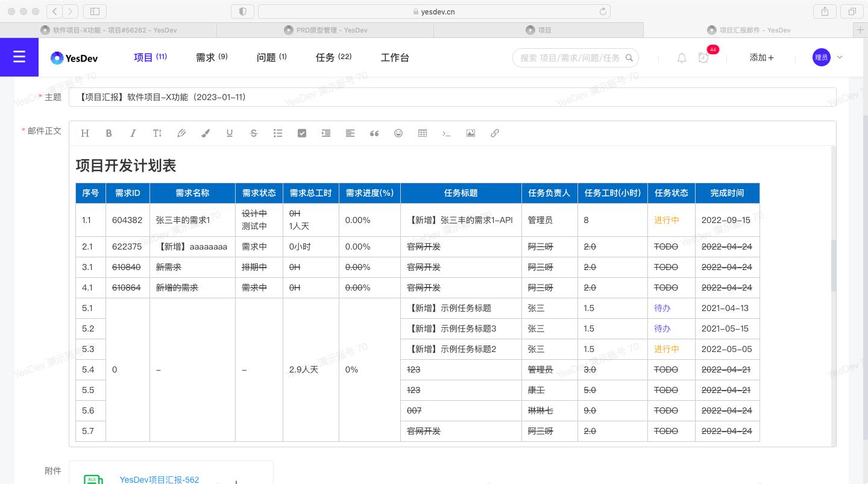This screenshot has width=868, height=484.
Task: Insert a hyperlink using the link icon
Action: click(495, 133)
